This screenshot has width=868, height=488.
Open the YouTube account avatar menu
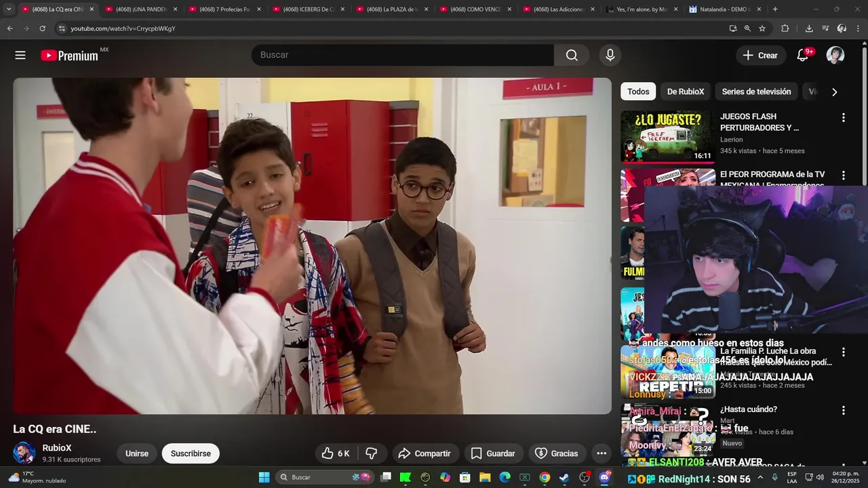tap(835, 56)
